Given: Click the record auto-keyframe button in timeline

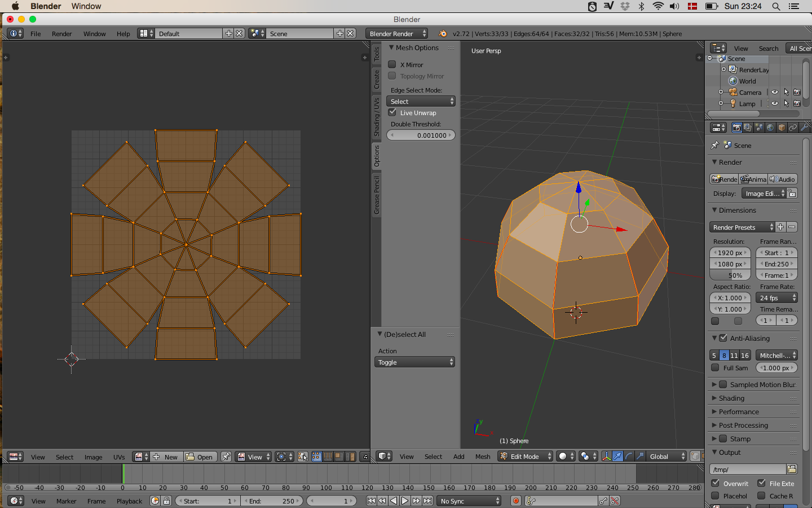Looking at the screenshot, I should click(x=515, y=501).
